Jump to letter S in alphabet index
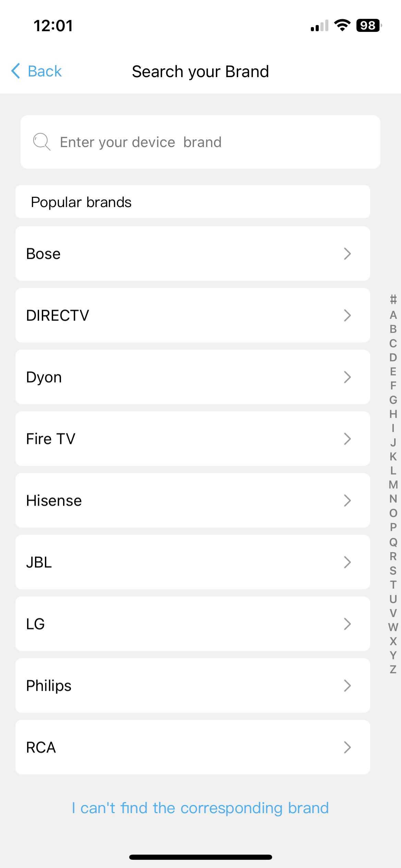Image resolution: width=401 pixels, height=868 pixels. coord(393,570)
